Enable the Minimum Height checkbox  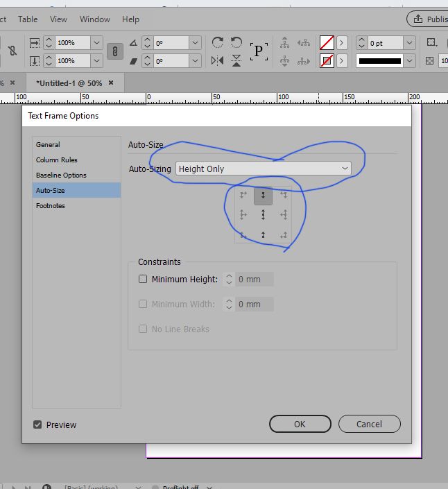(x=143, y=279)
